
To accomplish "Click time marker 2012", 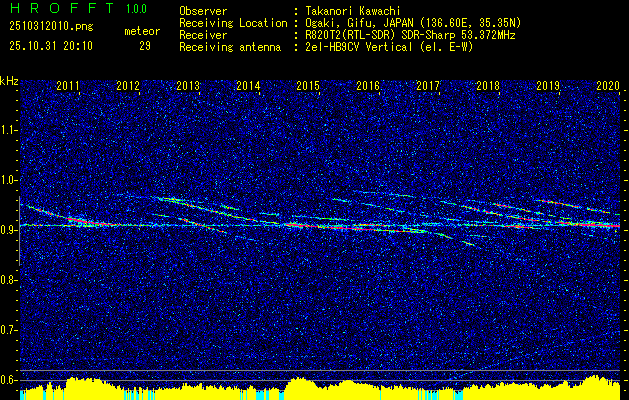I will pos(128,85).
